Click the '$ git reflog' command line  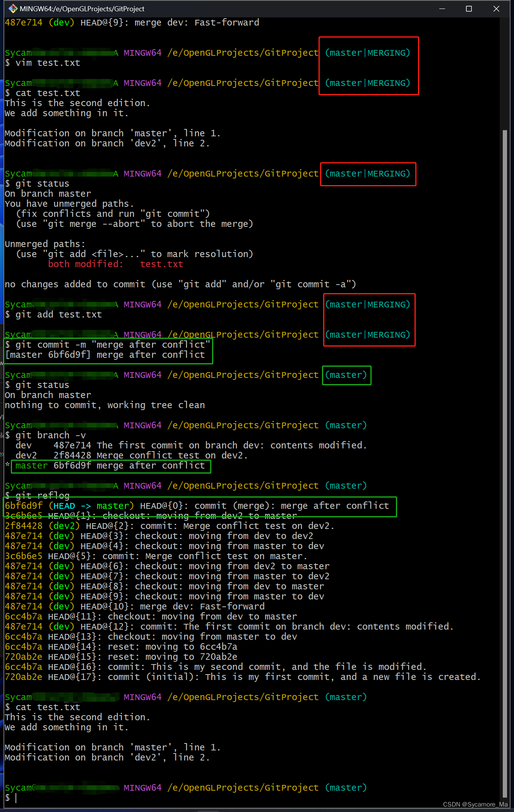coord(37,496)
